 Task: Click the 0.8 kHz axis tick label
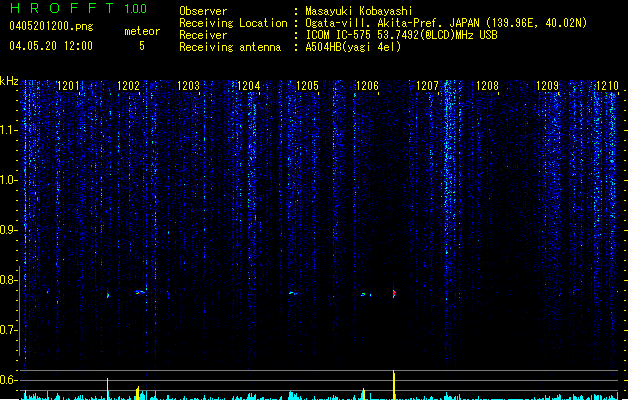(x=8, y=280)
